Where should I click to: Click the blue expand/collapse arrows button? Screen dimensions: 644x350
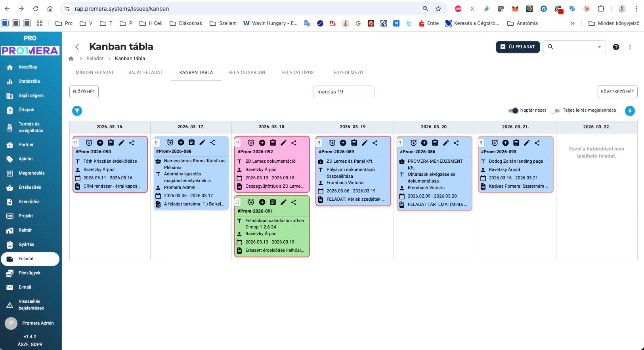629,111
